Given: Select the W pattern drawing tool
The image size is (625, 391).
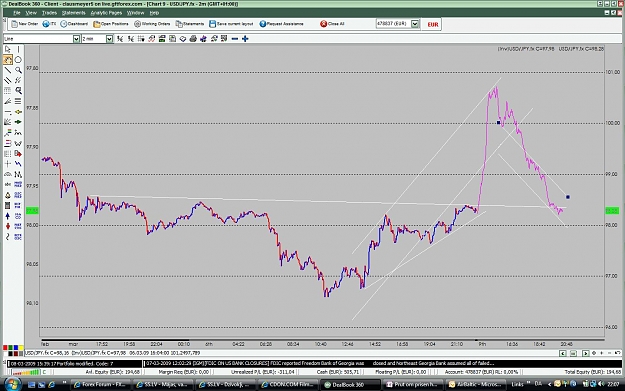Looking at the screenshot, I should click(x=18, y=143).
